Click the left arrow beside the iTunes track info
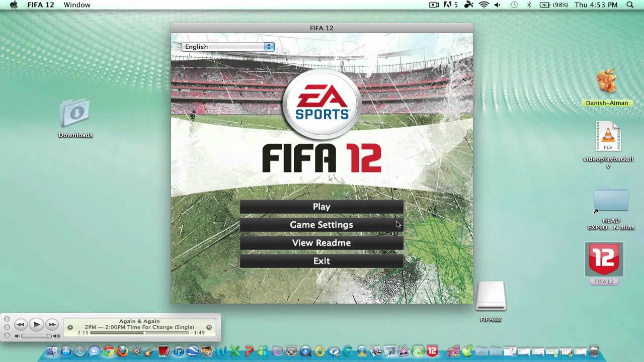The image size is (644, 362). tap(70, 327)
